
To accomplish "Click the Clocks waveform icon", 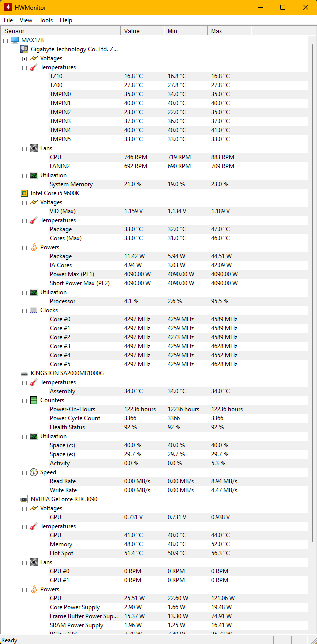I will 33,310.
